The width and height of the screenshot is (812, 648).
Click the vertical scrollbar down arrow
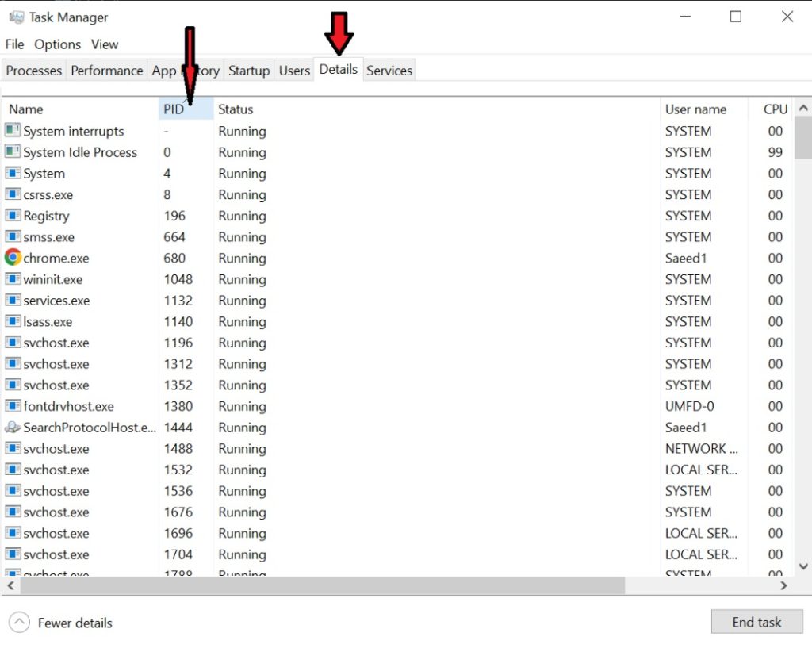[802, 566]
